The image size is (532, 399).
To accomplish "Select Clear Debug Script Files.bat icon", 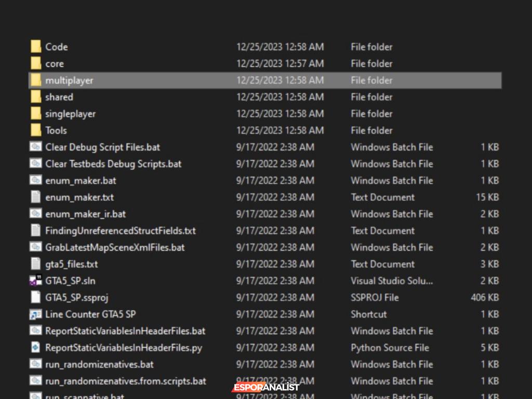I will coord(35,147).
